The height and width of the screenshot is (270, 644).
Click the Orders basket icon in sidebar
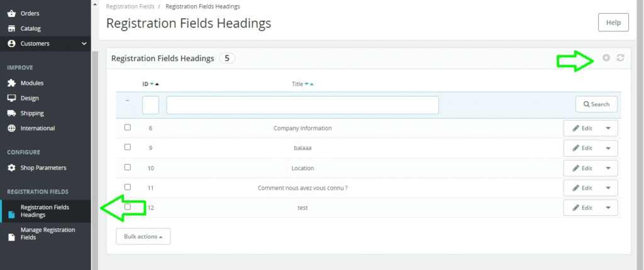point(11,13)
